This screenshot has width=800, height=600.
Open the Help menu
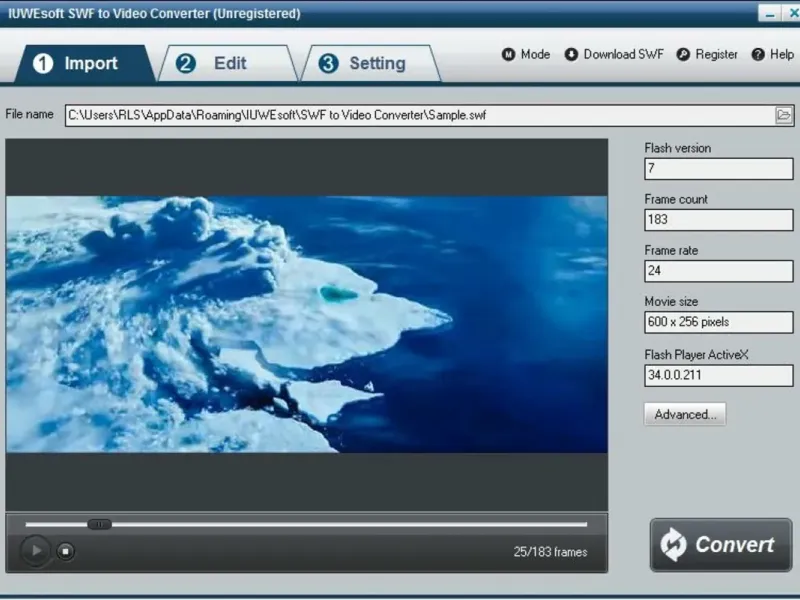pos(773,55)
